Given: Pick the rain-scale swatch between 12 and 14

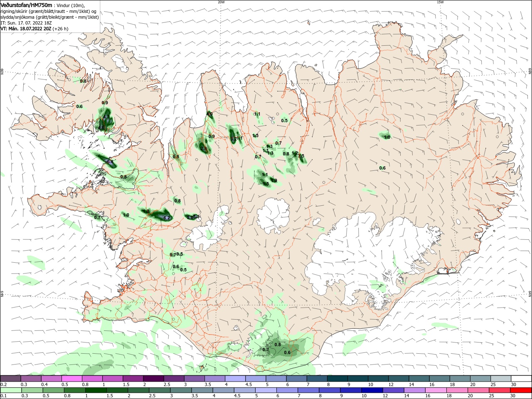Looking at the screenshot, I should (x=394, y=390).
